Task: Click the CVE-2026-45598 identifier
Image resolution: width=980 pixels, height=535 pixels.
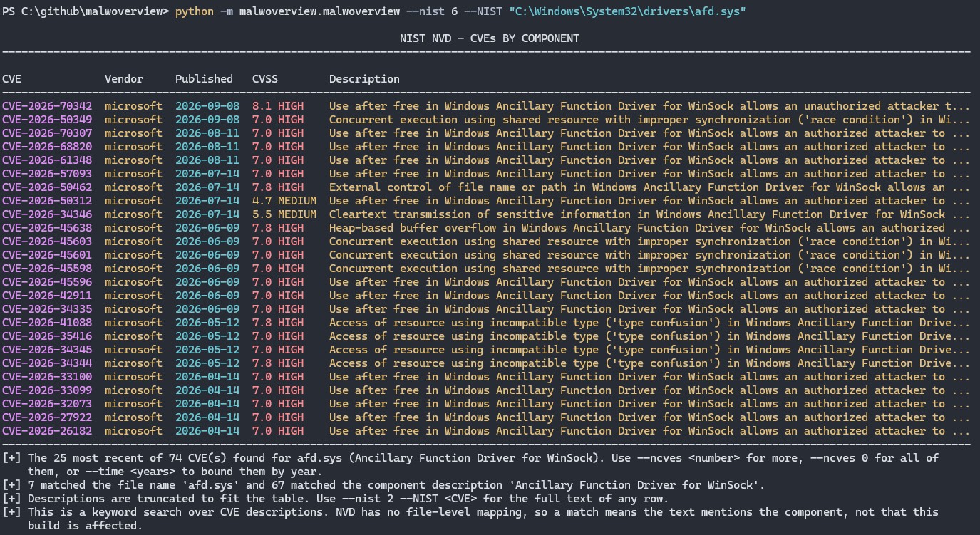Action: coord(47,269)
